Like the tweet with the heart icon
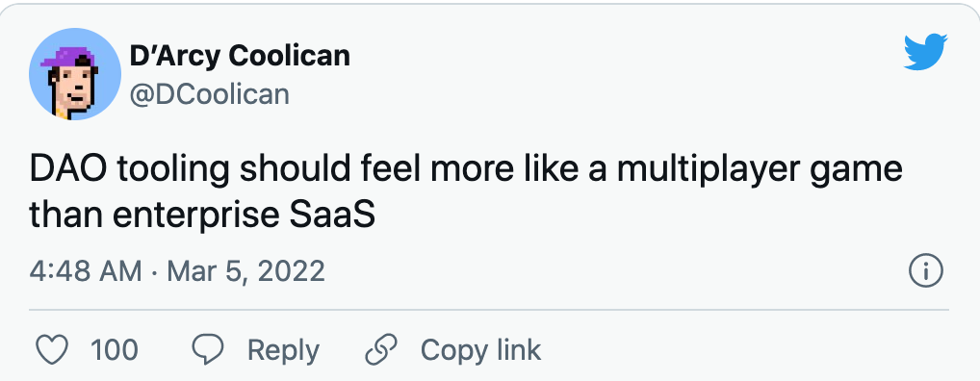 tap(52, 350)
